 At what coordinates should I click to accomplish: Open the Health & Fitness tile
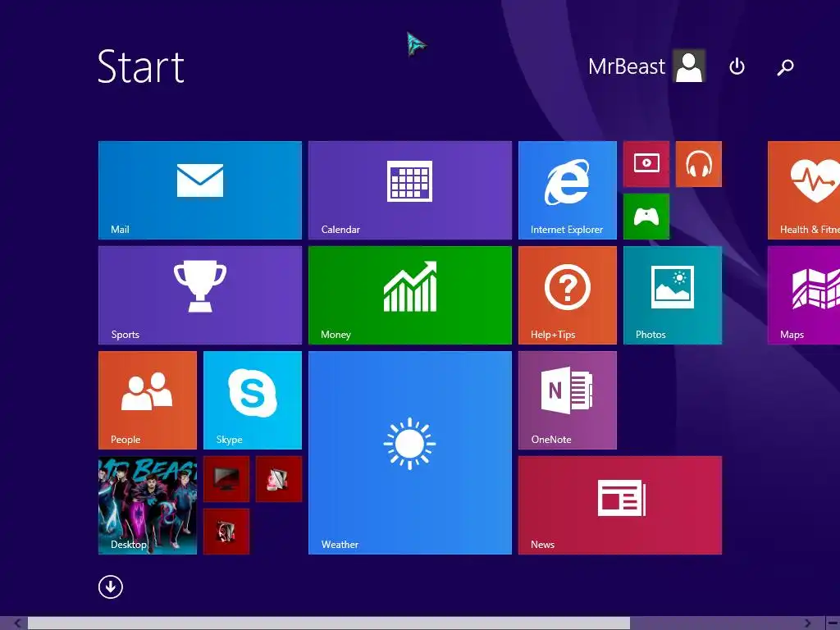[804, 190]
